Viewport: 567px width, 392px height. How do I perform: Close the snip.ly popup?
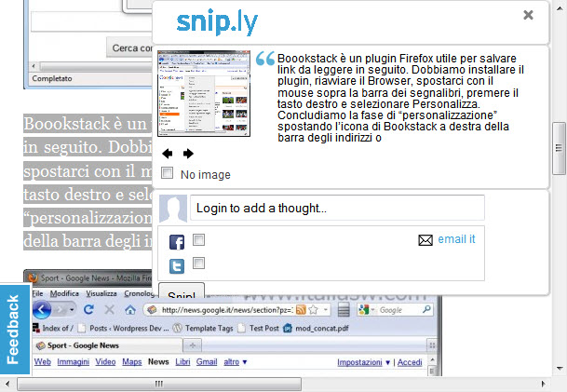(528, 15)
